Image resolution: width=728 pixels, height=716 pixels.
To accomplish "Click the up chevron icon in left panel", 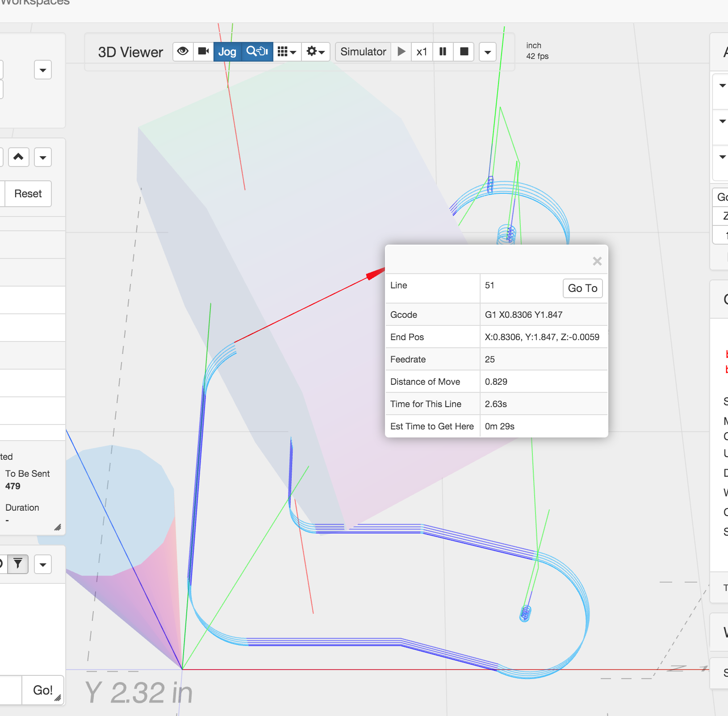I will 18,157.
